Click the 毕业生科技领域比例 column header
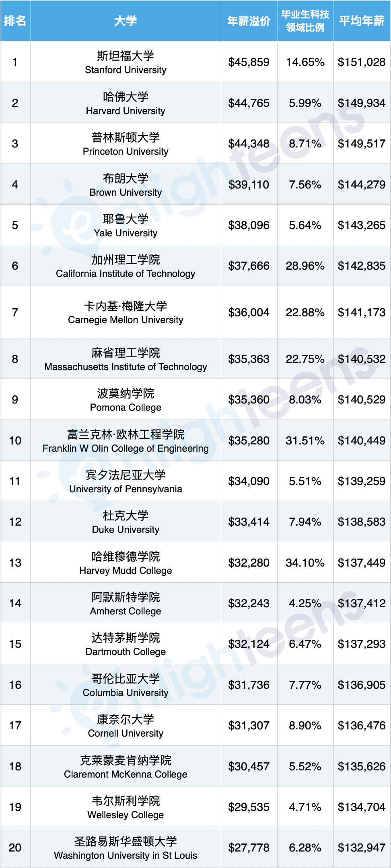 [305, 21]
